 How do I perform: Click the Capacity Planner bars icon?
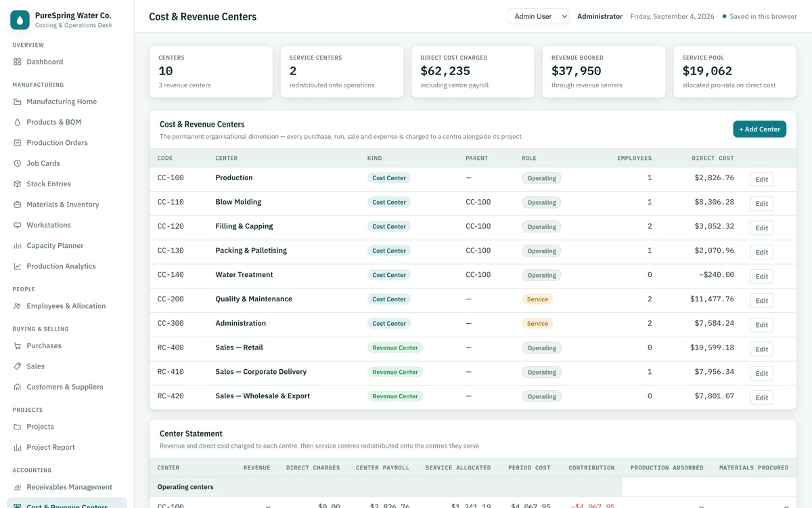point(18,246)
